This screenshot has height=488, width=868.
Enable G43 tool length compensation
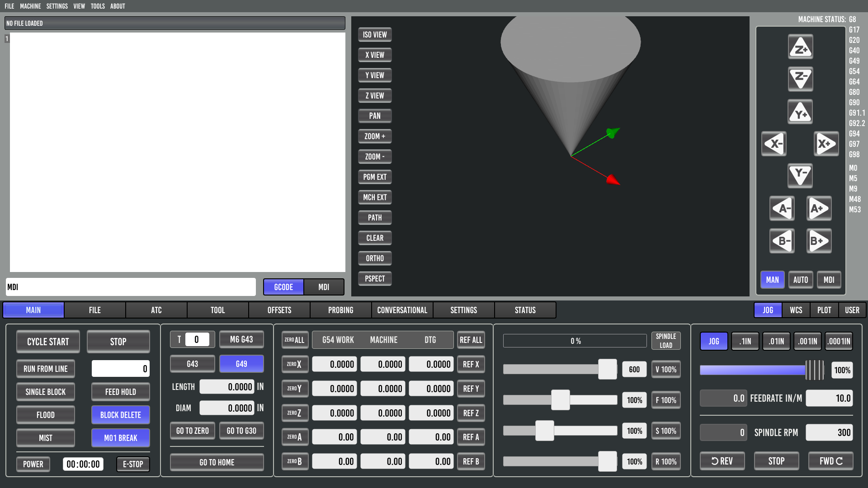(x=192, y=364)
